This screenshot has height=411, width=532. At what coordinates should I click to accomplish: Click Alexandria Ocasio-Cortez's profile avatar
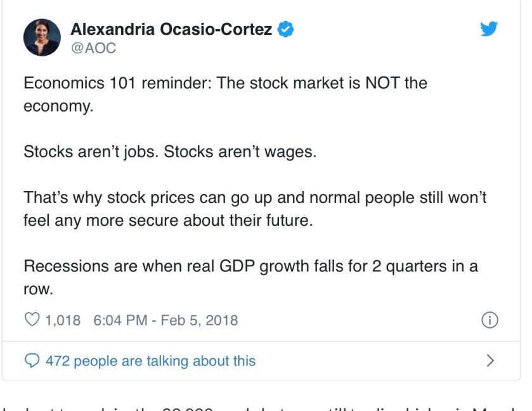[42, 37]
